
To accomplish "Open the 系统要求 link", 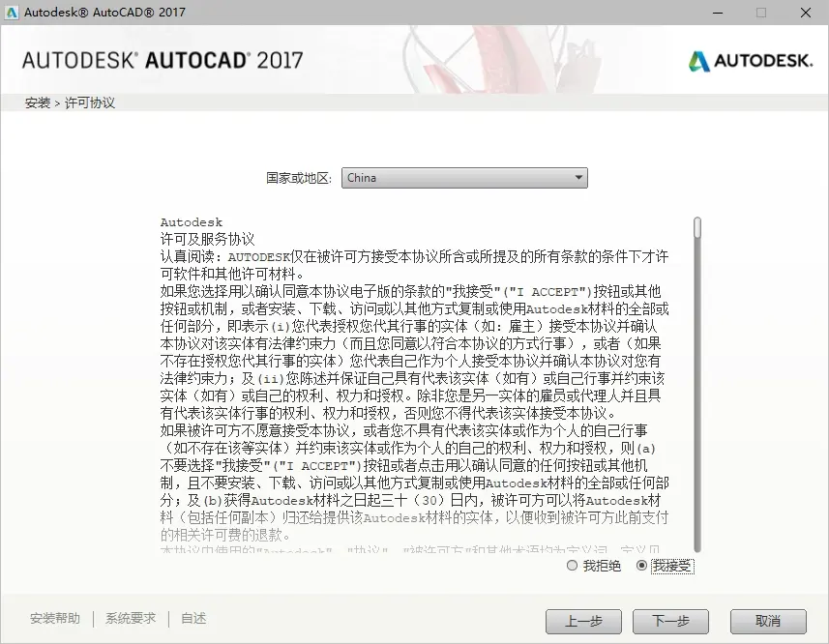I will point(131,618).
